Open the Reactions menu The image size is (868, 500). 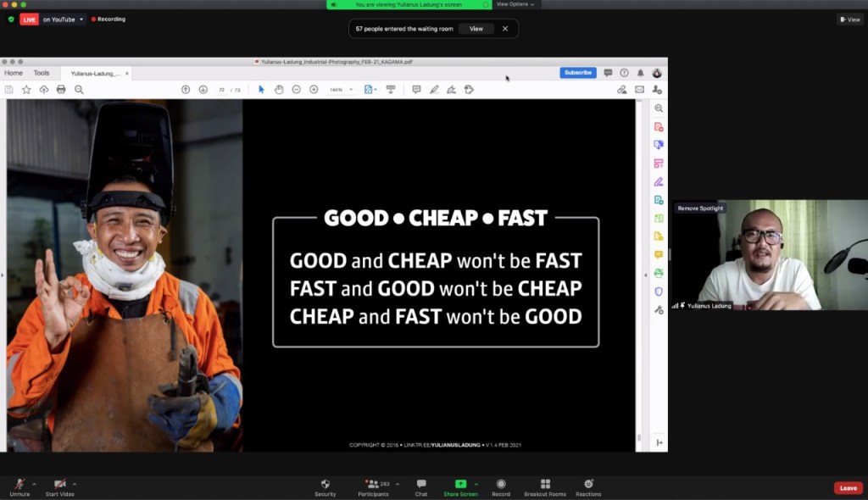coord(588,485)
